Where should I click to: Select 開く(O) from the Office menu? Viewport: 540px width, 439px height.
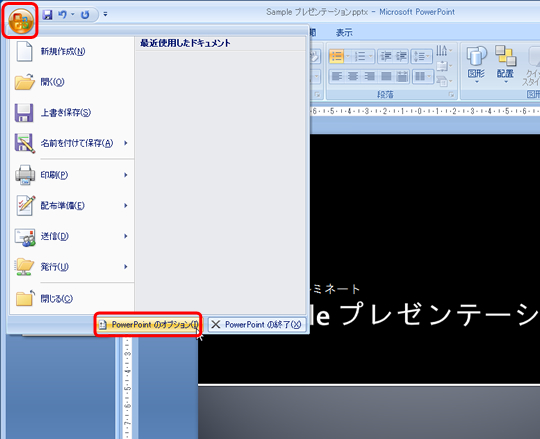coord(72,82)
